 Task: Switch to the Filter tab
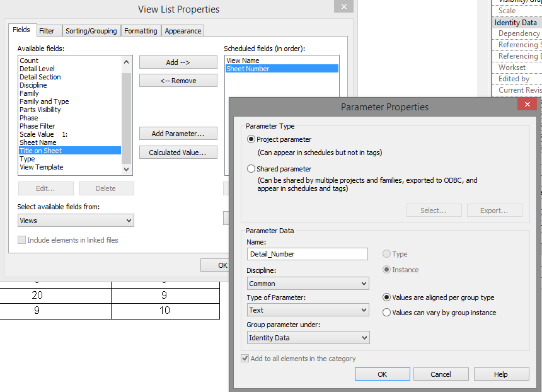point(49,30)
